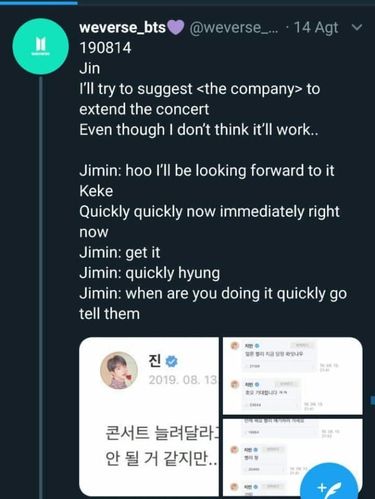
Task: Click the 14 Agt tweet timestamp
Action: 316,28
